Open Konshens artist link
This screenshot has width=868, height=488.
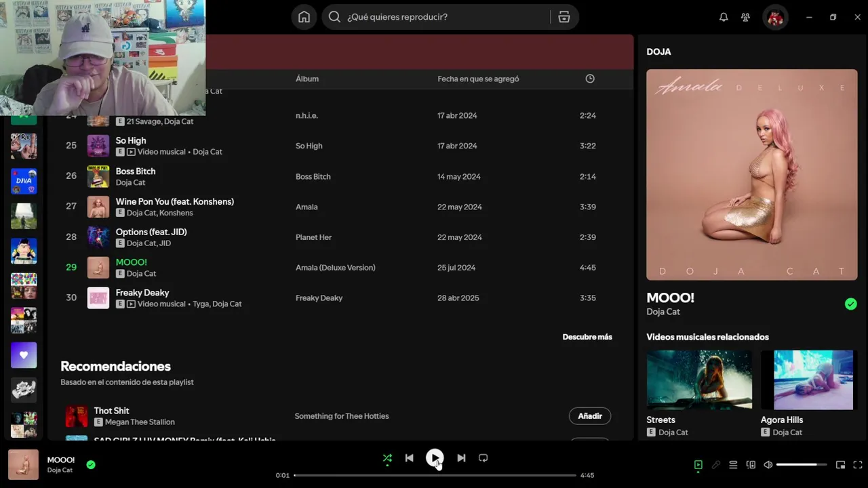[x=176, y=213]
